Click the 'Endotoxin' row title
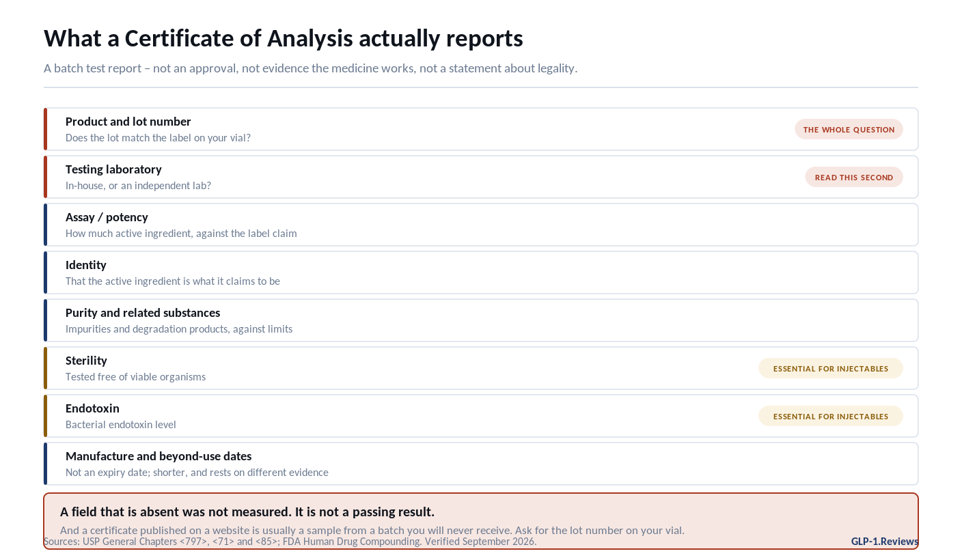 coord(92,408)
